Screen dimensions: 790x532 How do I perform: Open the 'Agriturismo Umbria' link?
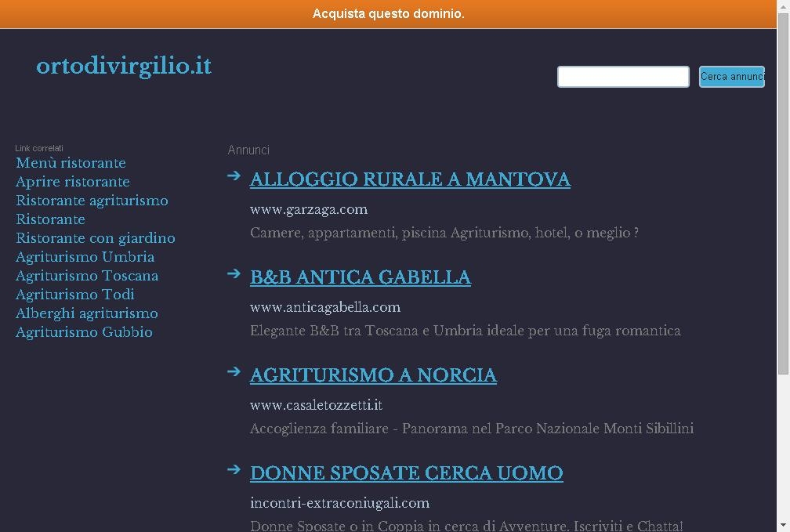pos(85,257)
